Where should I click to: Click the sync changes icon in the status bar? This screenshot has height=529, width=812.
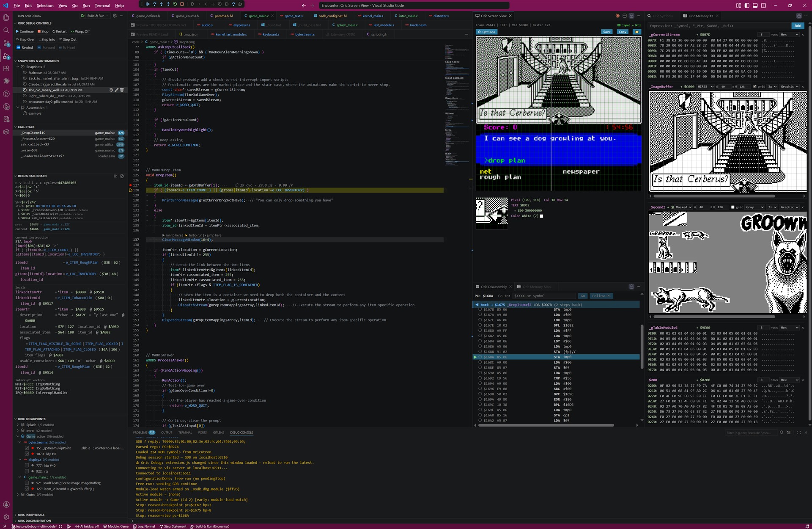point(60,526)
